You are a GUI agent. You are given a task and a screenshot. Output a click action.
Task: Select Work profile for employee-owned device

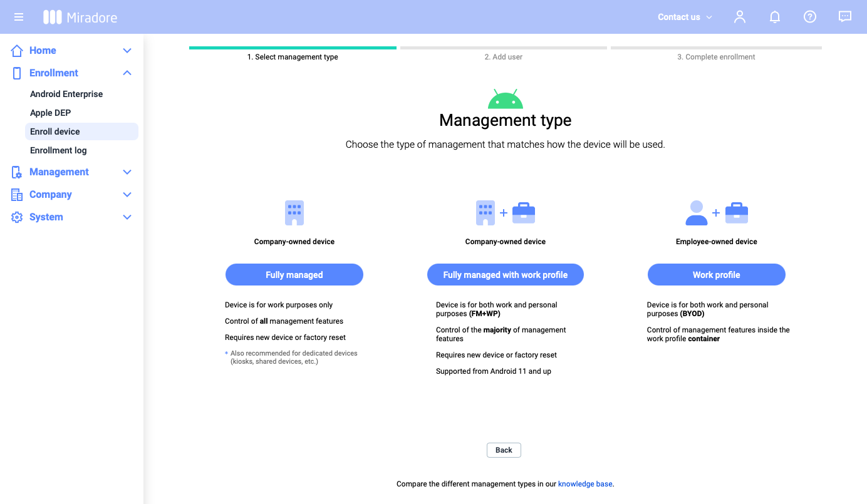(716, 274)
